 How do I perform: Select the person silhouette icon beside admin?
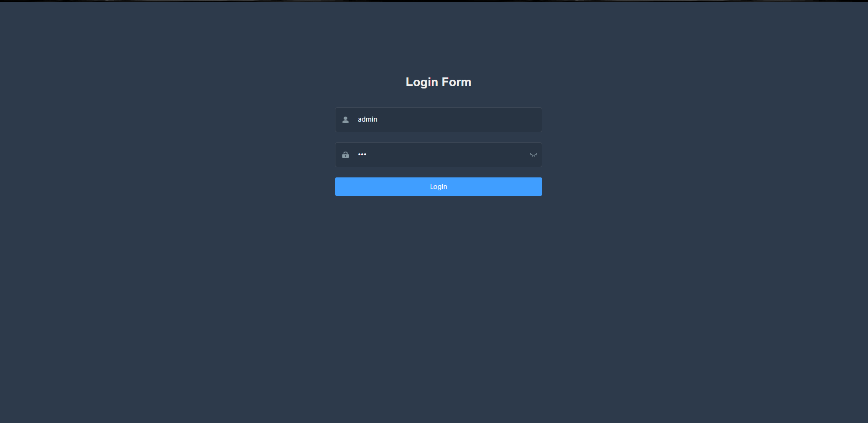coord(345,120)
